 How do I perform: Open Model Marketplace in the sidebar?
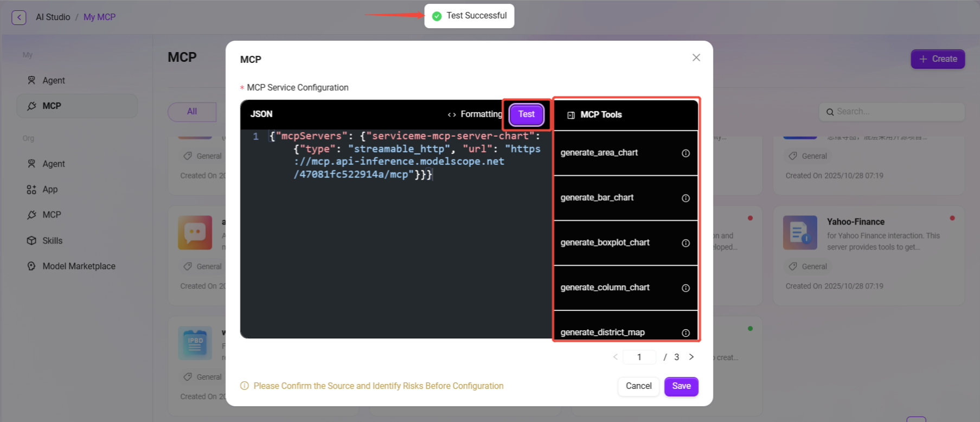tap(79, 266)
